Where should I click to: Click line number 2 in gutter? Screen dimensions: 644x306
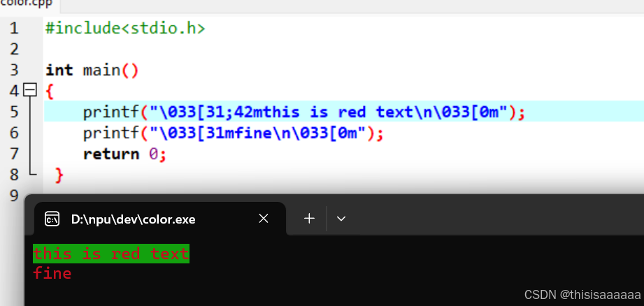[14, 50]
